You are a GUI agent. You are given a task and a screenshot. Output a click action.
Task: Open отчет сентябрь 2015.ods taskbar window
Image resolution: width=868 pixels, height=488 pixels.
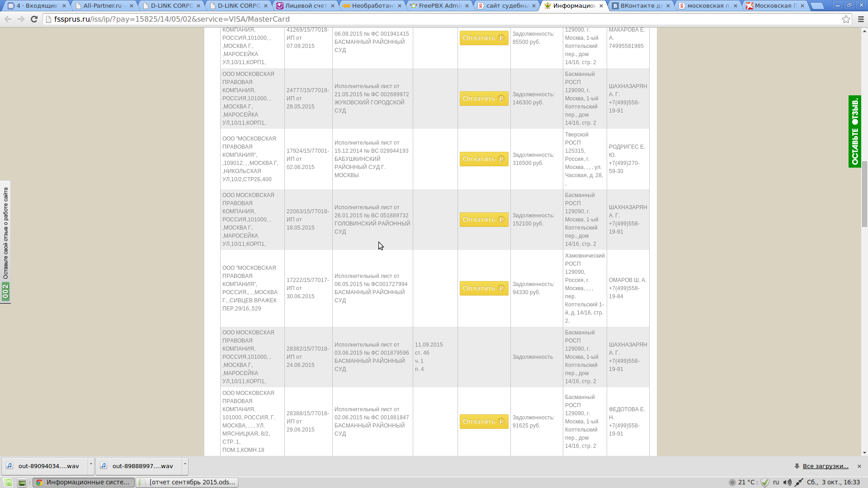[187, 482]
